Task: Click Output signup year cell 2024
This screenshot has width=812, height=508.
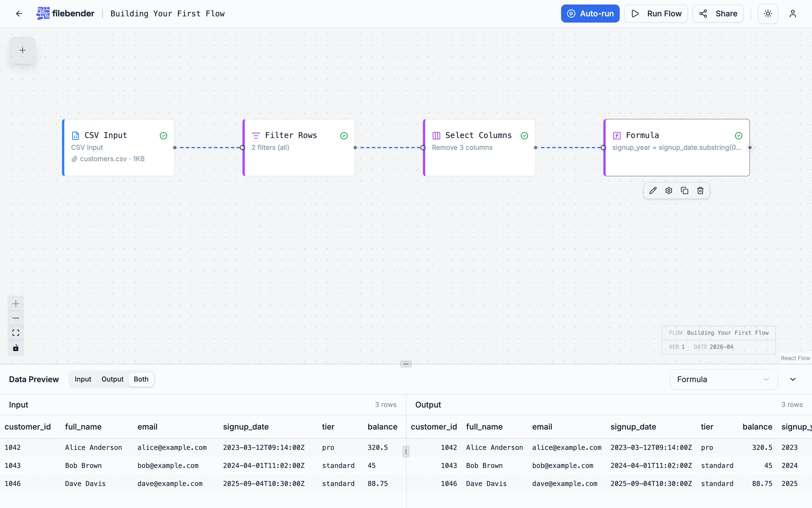Action: 789,466
